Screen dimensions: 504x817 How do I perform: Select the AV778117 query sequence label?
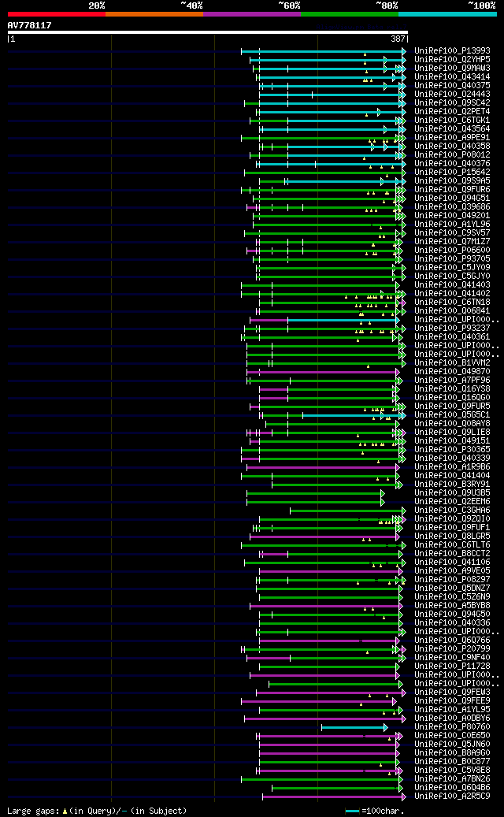point(30,25)
